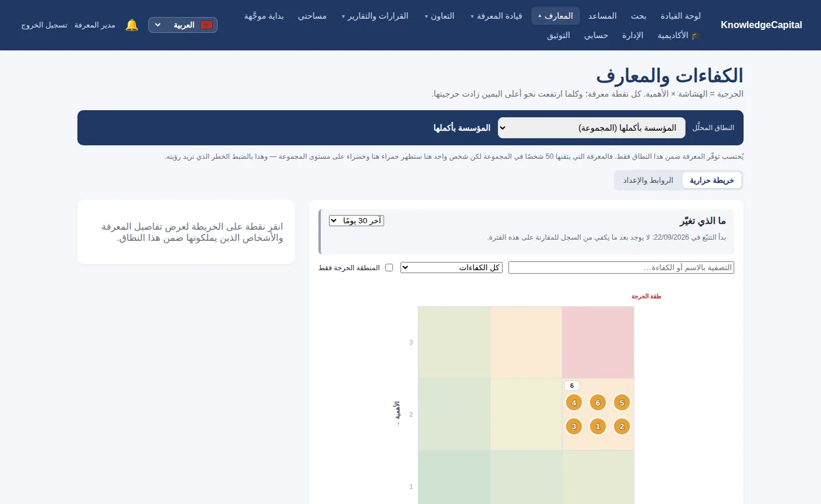The image size is (821, 504).
Task: Open the التوثيق navigation item
Action: point(558,35)
